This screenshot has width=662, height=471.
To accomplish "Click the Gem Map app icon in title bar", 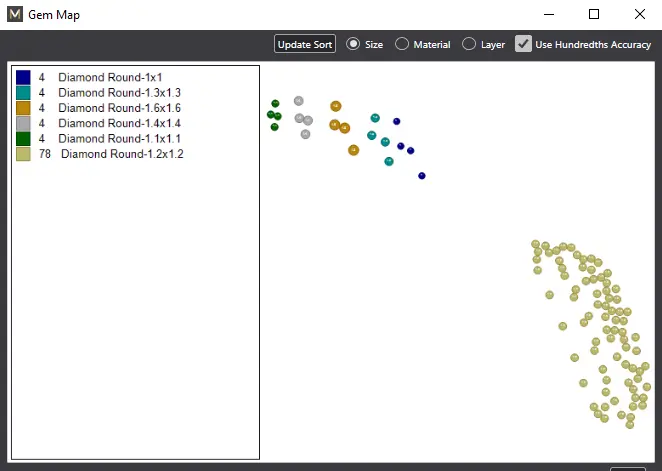I will [14, 15].
